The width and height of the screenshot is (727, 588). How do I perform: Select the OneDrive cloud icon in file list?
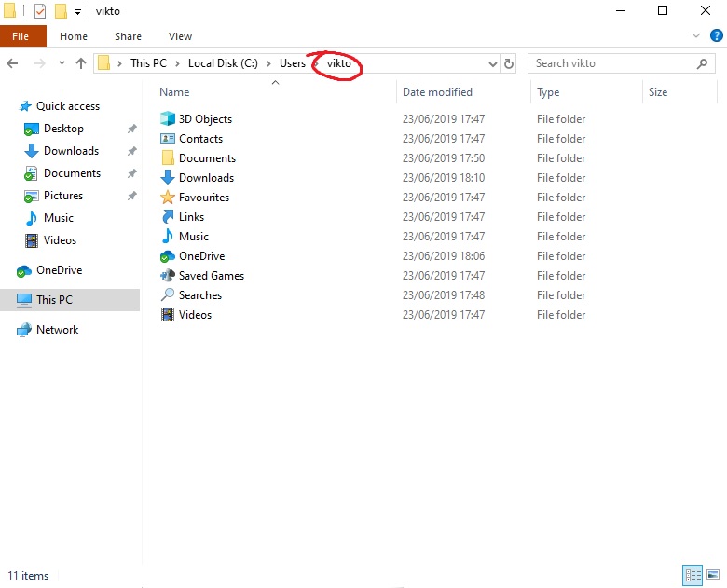tap(168, 256)
